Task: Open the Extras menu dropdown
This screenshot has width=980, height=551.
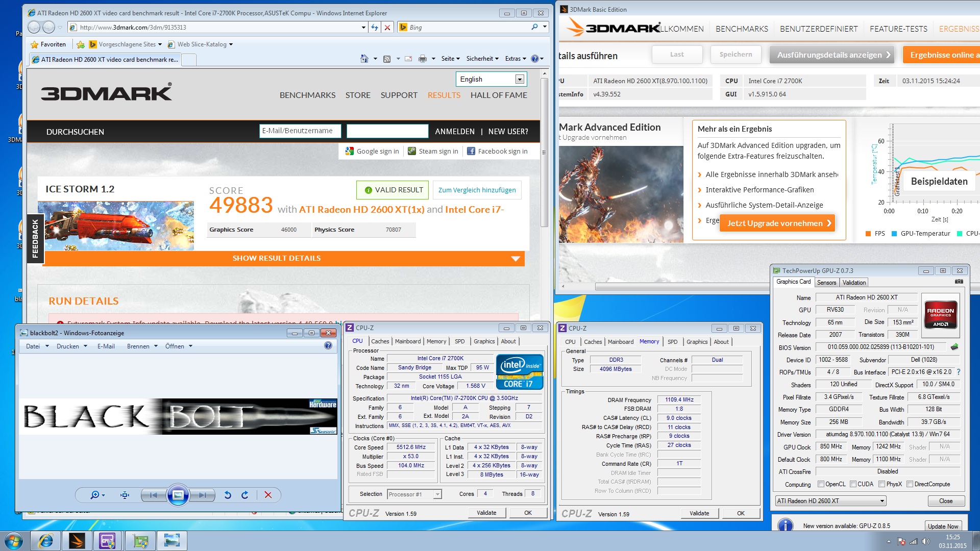Action: [516, 59]
